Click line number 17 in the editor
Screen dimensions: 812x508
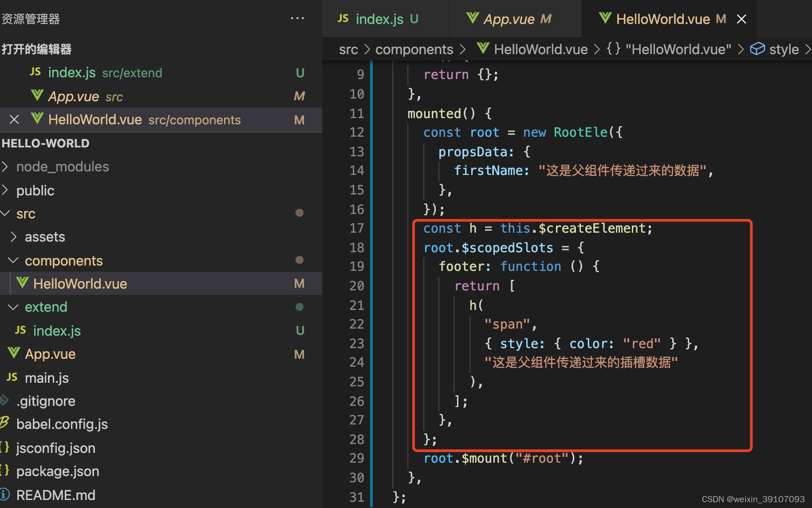pos(357,228)
